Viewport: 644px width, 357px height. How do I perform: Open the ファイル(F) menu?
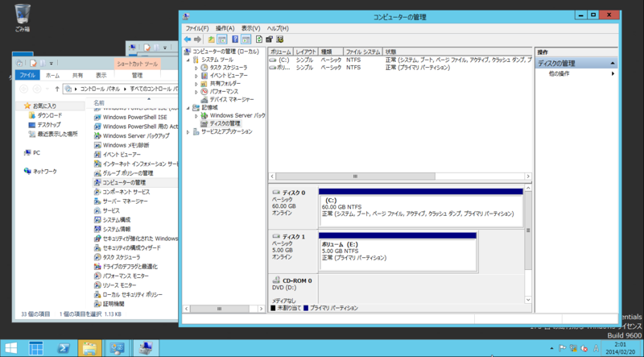197,28
